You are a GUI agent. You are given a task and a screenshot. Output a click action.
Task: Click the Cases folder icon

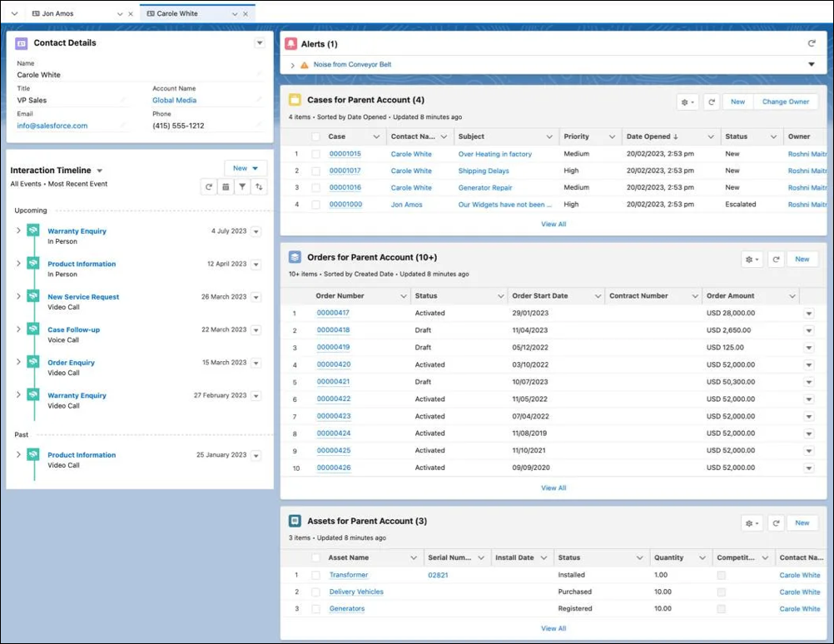pyautogui.click(x=295, y=100)
